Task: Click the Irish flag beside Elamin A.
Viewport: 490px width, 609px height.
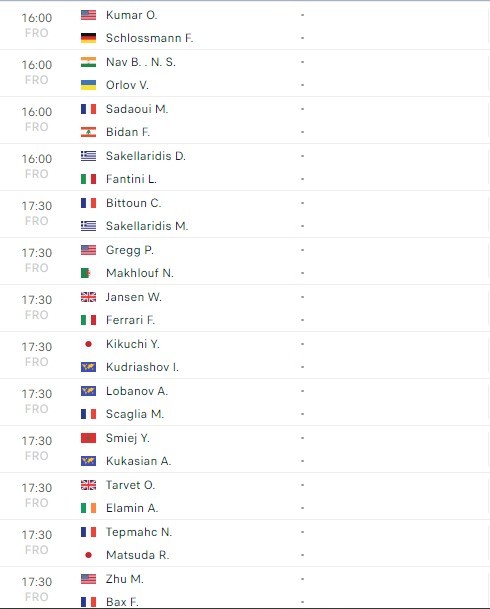Action: pos(88,508)
